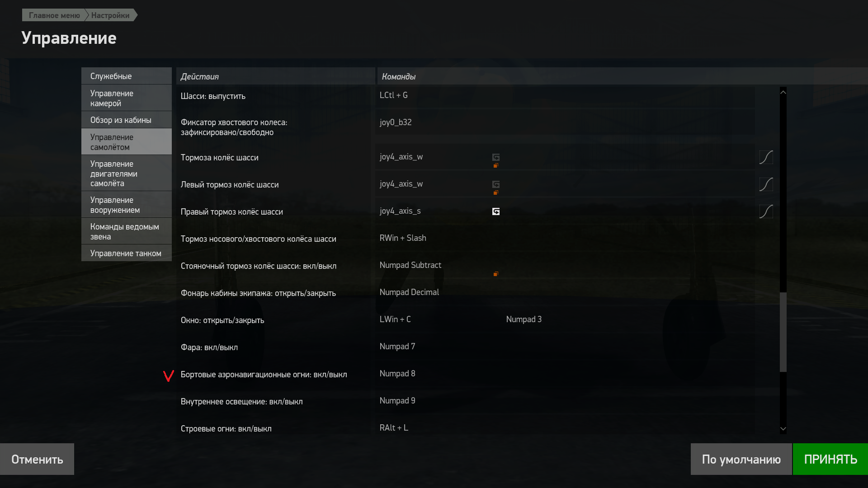Click orange conflict marker under Левый тормоз
This screenshot has width=868, height=488.
coord(495,193)
